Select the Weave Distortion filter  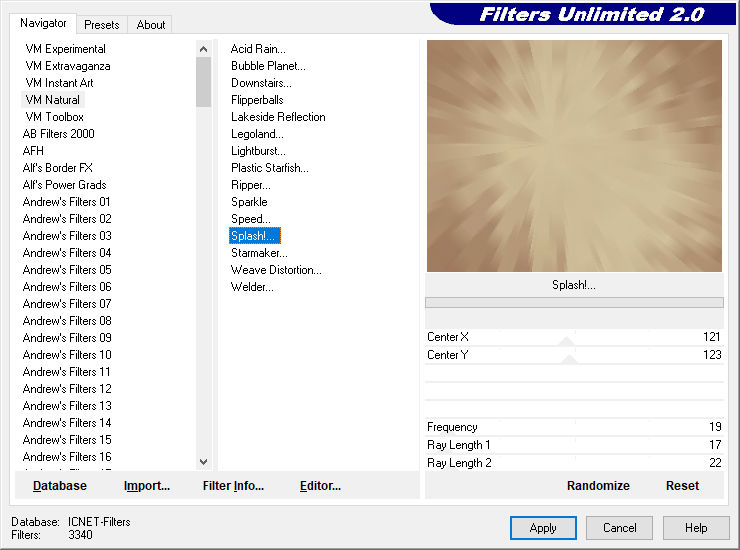276,270
